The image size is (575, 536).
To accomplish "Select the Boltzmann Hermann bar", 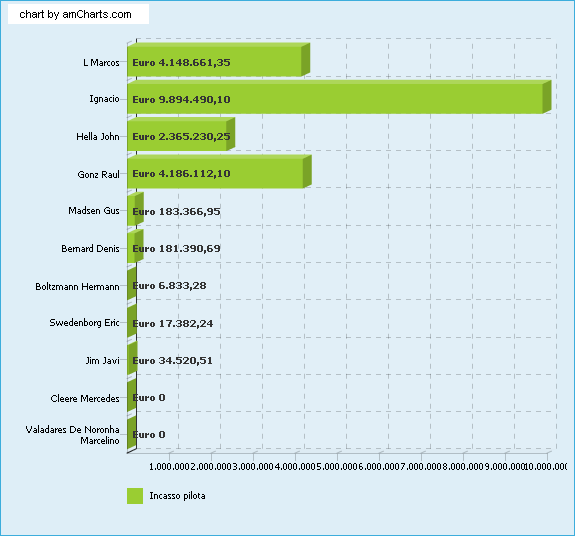I will click(x=132, y=284).
